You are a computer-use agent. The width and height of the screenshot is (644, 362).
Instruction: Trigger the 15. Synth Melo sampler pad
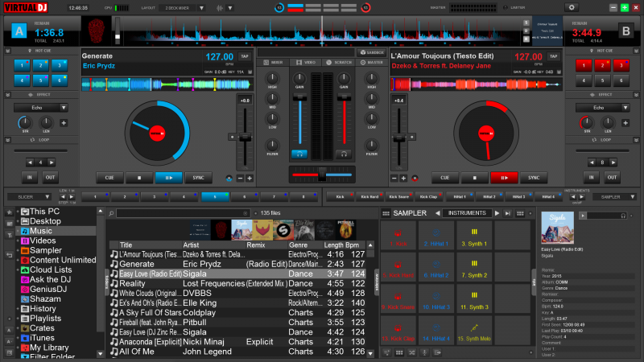474,331
